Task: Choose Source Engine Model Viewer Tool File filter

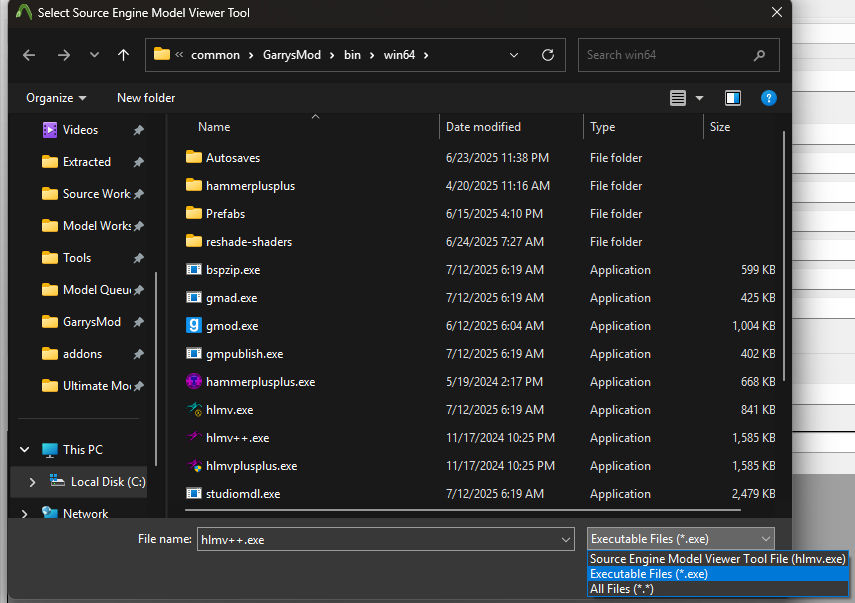Action: 718,559
